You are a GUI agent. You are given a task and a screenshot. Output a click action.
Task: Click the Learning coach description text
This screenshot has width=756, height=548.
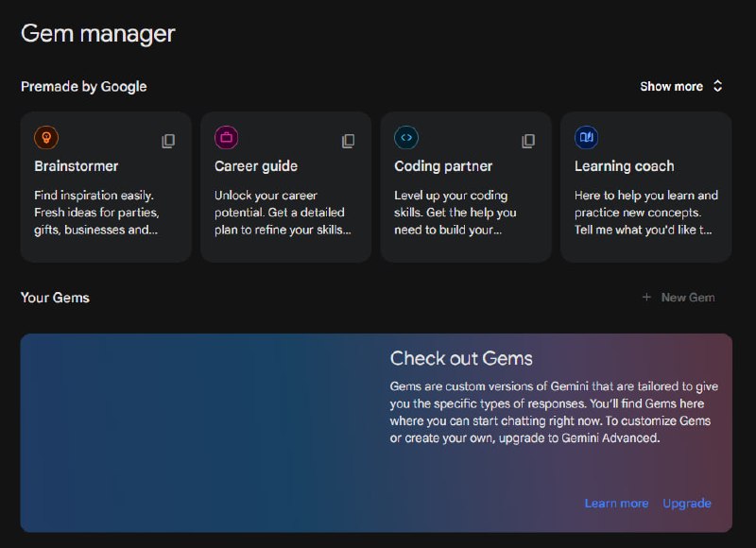[646, 213]
